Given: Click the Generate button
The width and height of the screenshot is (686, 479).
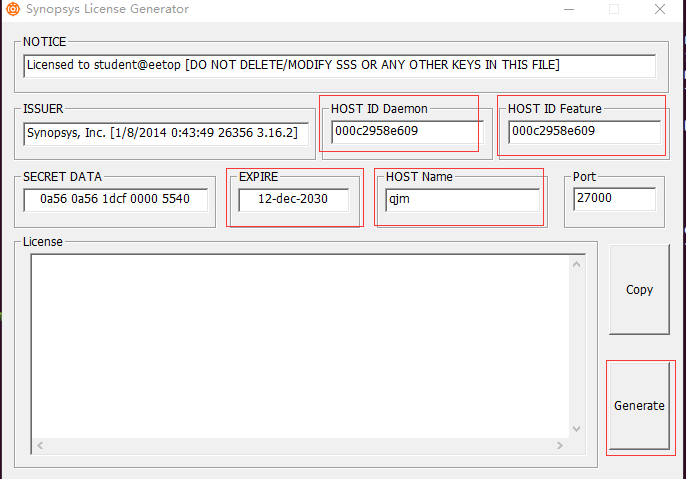Looking at the screenshot, I should pyautogui.click(x=639, y=406).
